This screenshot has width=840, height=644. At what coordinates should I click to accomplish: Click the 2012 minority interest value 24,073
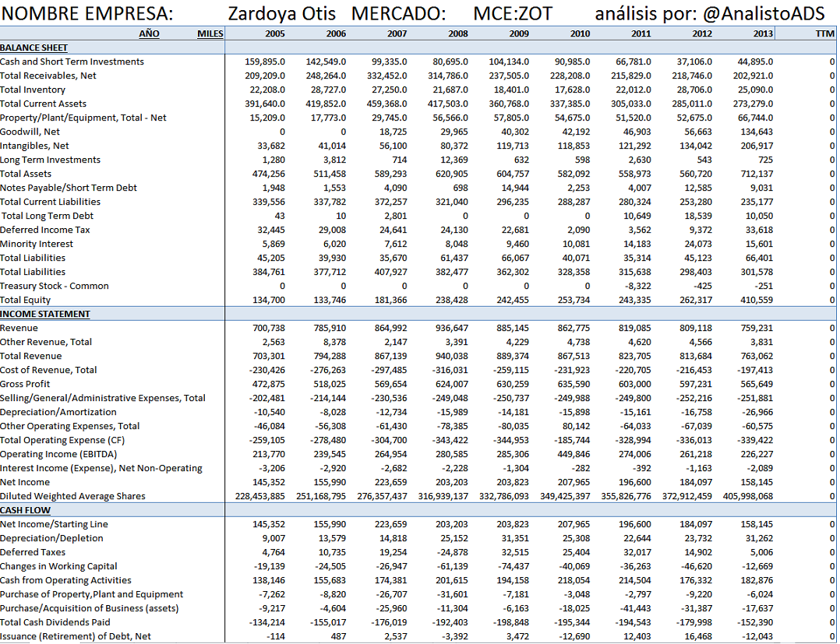tap(698, 244)
